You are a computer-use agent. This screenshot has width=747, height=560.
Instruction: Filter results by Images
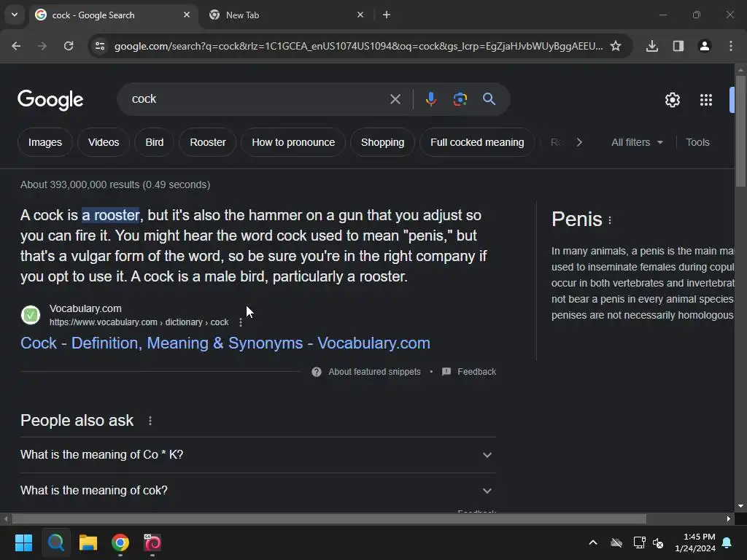[45, 142]
